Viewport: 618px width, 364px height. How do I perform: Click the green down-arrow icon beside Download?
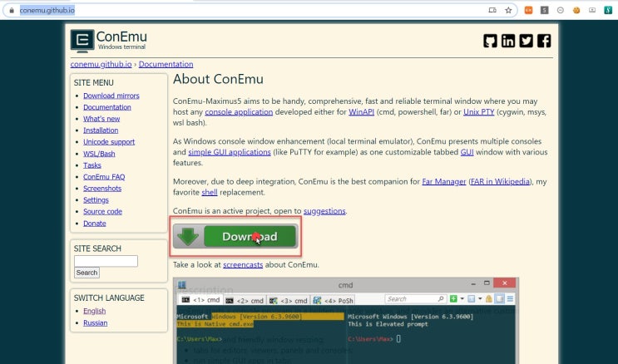click(188, 236)
